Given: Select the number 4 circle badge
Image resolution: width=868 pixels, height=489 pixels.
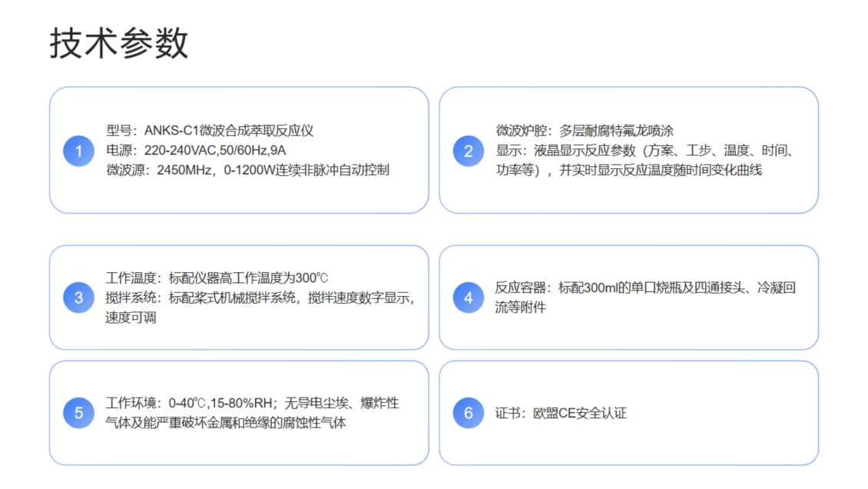Looking at the screenshot, I should [x=469, y=298].
